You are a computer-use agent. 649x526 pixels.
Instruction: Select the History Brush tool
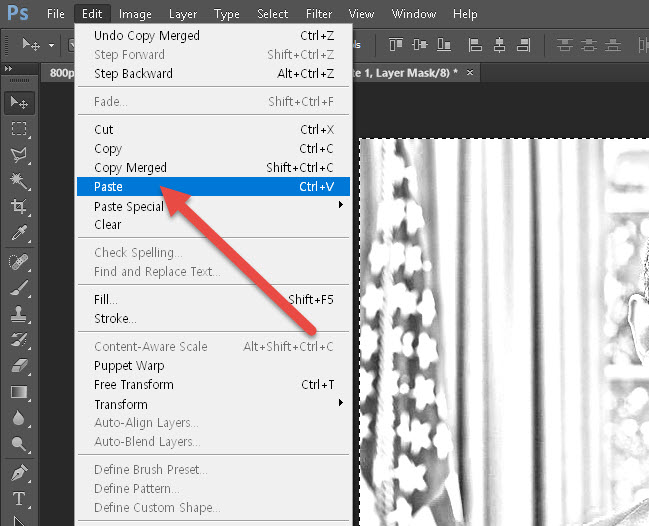pos(19,340)
